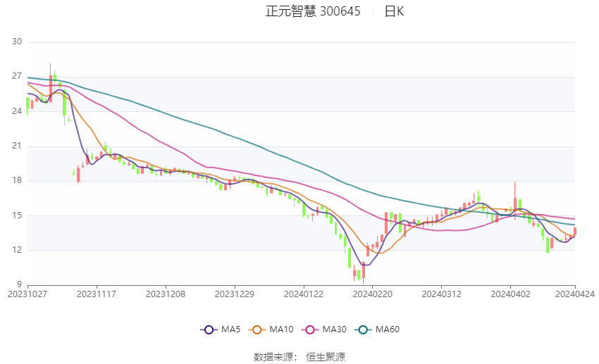Viewport: 599px width, 364px height.
Task: Toggle the MA5 legend circle icon
Action: point(209,330)
